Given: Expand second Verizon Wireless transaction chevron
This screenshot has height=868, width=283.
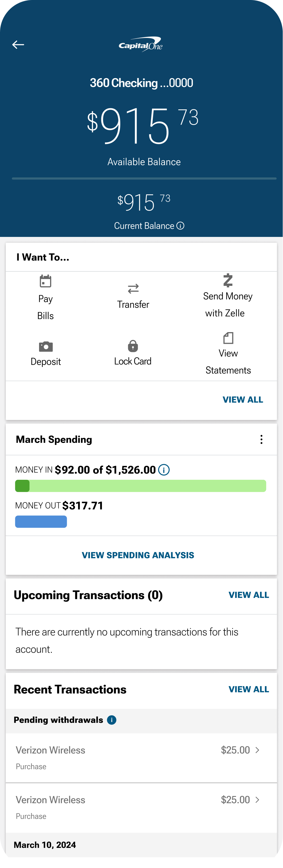Looking at the screenshot, I should point(258,800).
